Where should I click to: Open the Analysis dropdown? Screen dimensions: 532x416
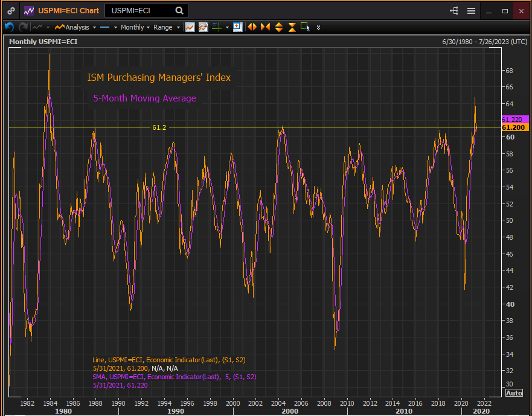pos(77,27)
